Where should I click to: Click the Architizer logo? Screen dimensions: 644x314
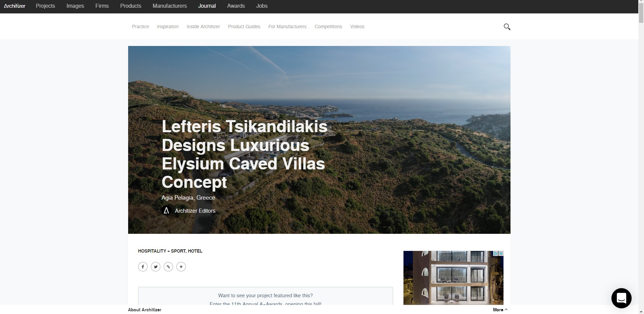(14, 6)
